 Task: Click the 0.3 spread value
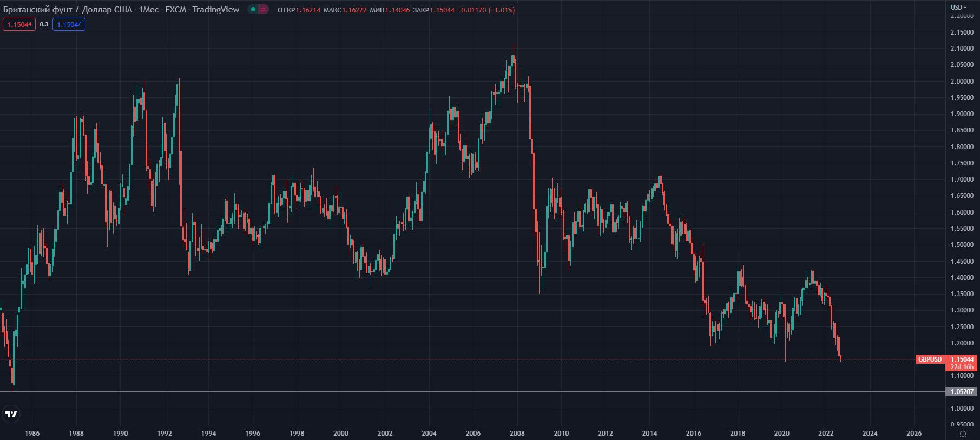point(44,24)
